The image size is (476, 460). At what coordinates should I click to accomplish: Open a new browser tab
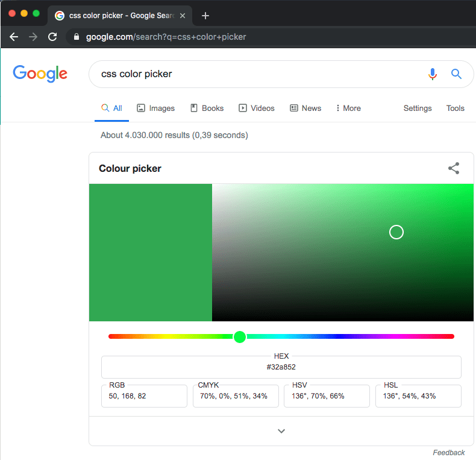[x=205, y=16]
